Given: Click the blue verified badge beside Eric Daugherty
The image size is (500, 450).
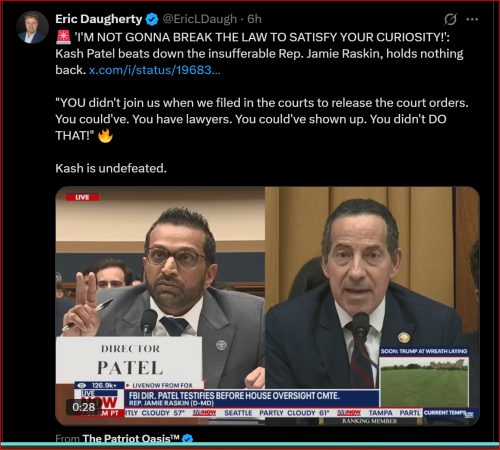Looking at the screenshot, I should click(x=152, y=19).
